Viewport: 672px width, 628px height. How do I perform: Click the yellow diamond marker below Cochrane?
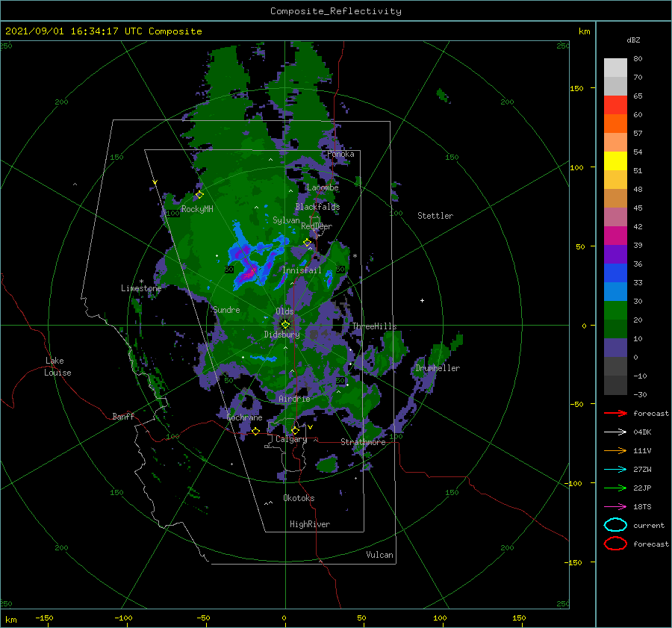(255, 431)
